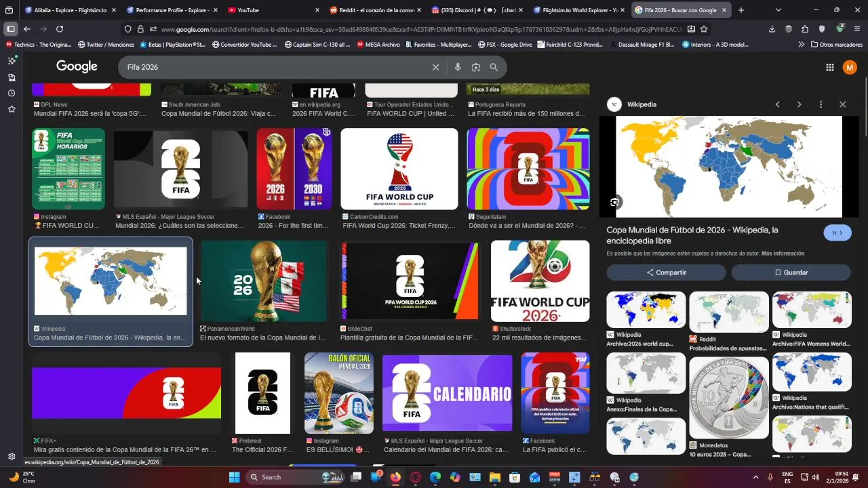Click the Firefox address bar URL
Screen dimensions: 868x488
pyautogui.click(x=420, y=29)
